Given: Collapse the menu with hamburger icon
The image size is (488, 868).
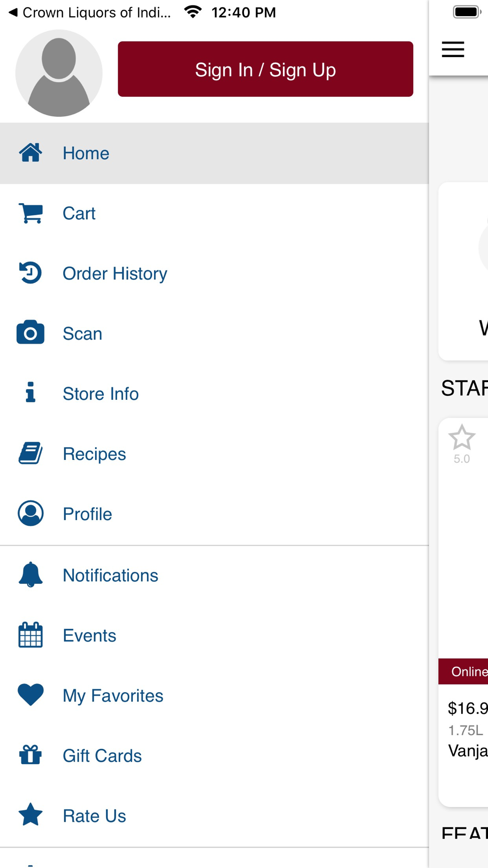Looking at the screenshot, I should point(453,49).
